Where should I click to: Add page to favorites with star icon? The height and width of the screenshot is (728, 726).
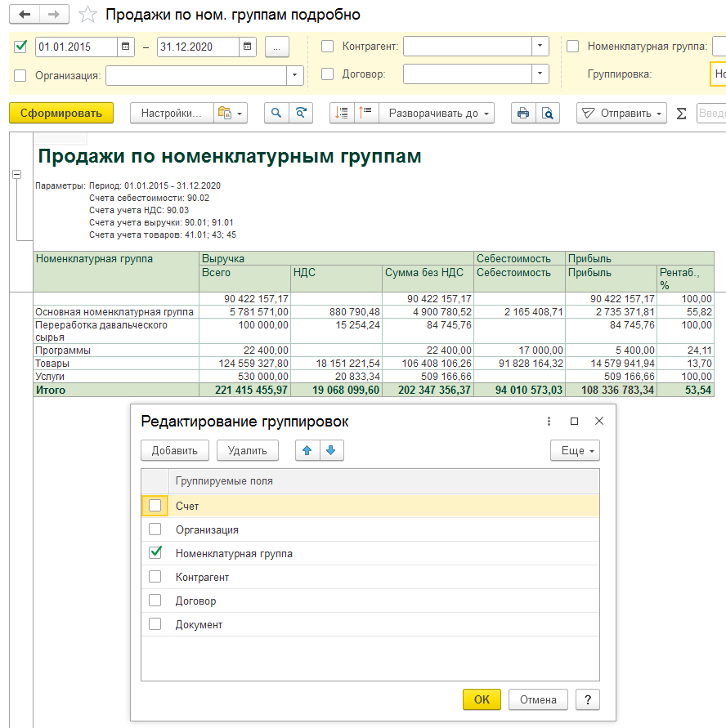(87, 16)
